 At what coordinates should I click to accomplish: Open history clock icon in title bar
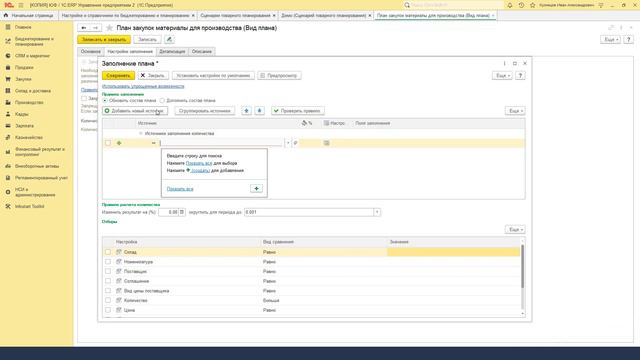pyautogui.click(x=521, y=5)
